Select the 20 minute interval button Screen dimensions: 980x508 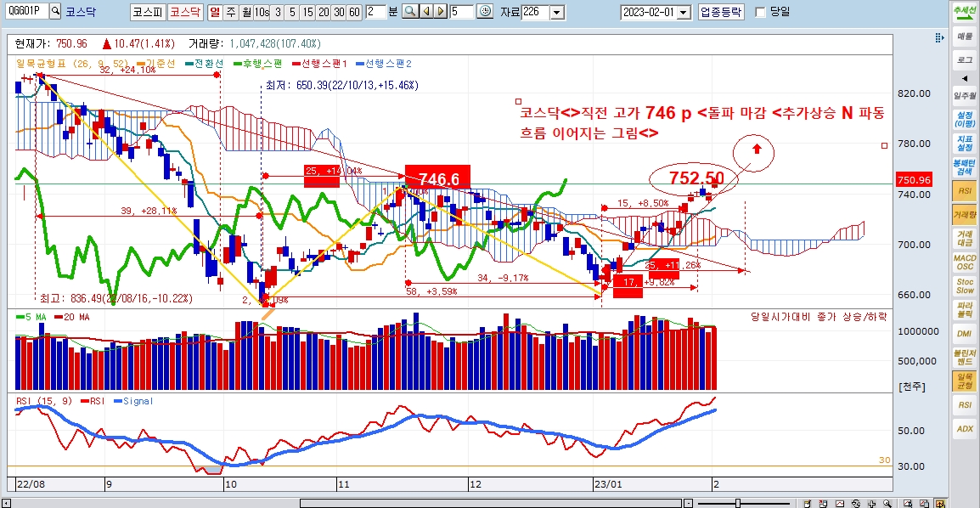pyautogui.click(x=323, y=12)
